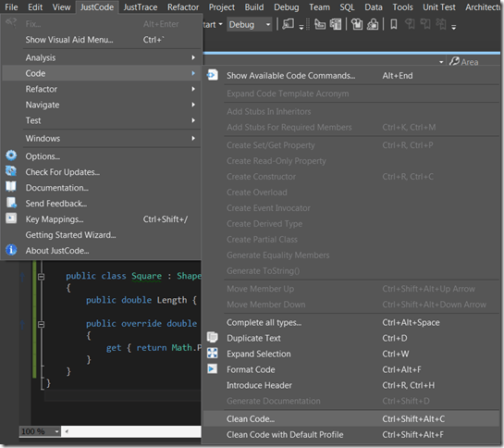Screen dimensions: 504x448
Task: Open the View menu
Action: (x=61, y=7)
